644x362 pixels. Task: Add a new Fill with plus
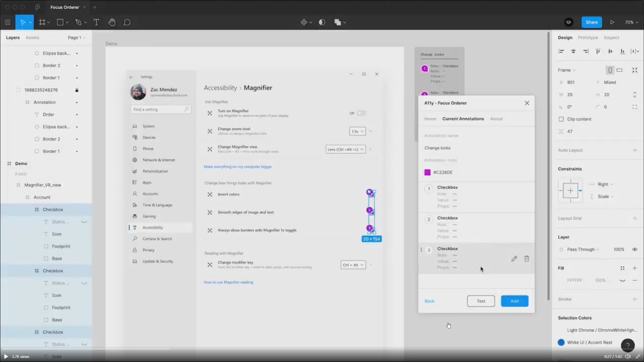(634, 268)
